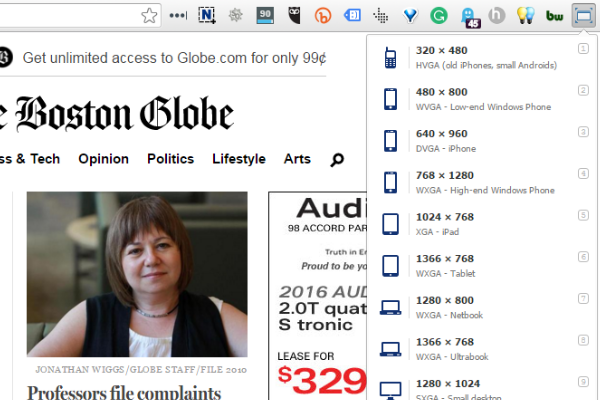The width and height of the screenshot is (600, 400).
Task: Click the lightbulb extension icon
Action: [x=526, y=15]
